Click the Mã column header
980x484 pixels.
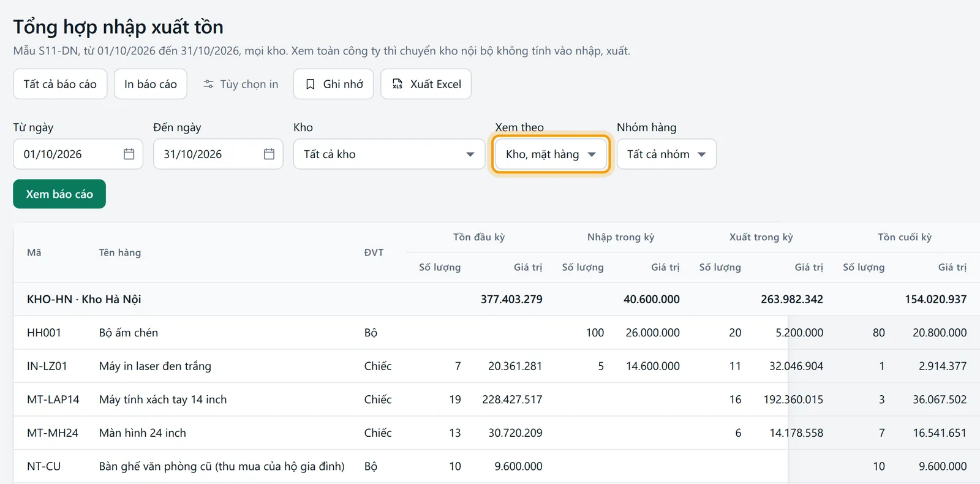point(34,252)
